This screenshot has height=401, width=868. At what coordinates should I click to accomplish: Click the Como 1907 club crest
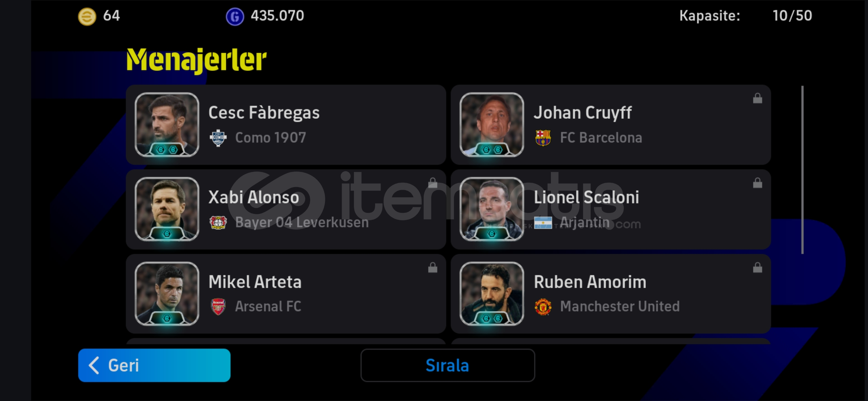[218, 138]
